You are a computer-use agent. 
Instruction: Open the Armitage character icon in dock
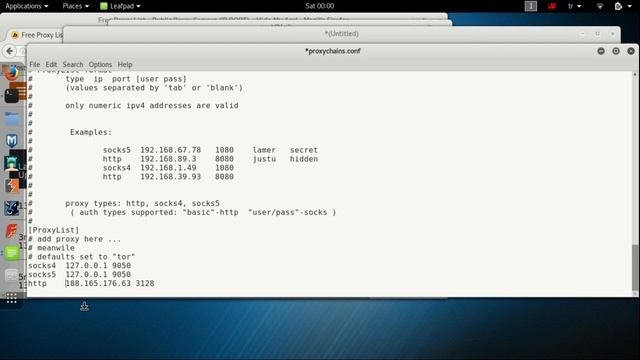pyautogui.click(x=11, y=164)
